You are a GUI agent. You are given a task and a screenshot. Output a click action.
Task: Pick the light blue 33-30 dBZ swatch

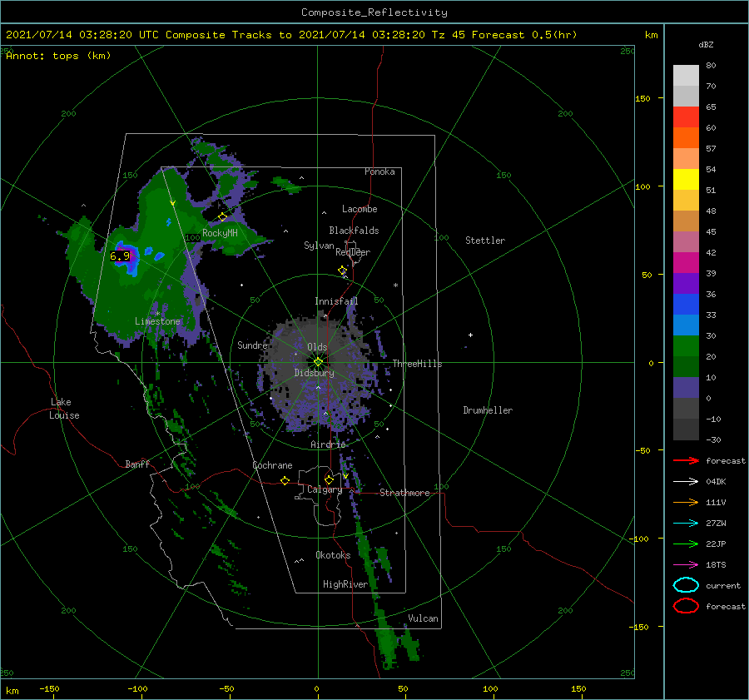(x=686, y=325)
